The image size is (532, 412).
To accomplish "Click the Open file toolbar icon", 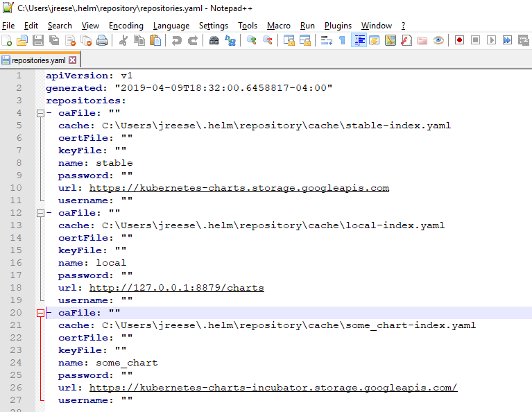I will click(x=22, y=40).
